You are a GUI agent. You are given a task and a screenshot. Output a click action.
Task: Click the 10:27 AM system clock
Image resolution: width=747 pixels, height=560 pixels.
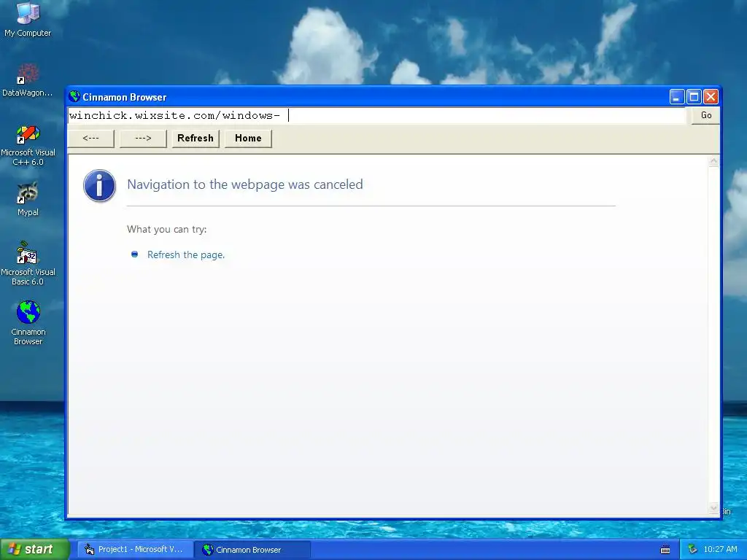point(720,550)
